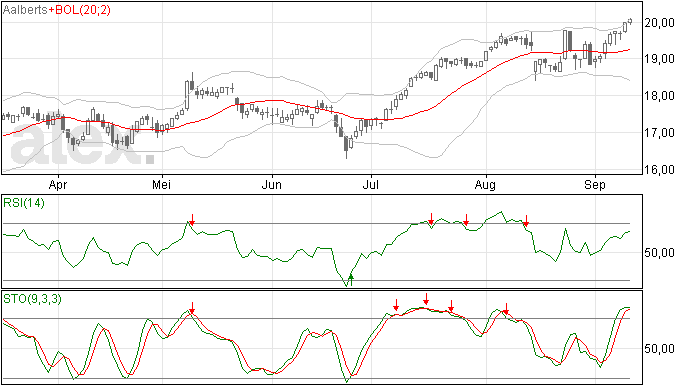The width and height of the screenshot is (690, 387).
Task: Click the 19,00 price axis value
Action: 659,59
